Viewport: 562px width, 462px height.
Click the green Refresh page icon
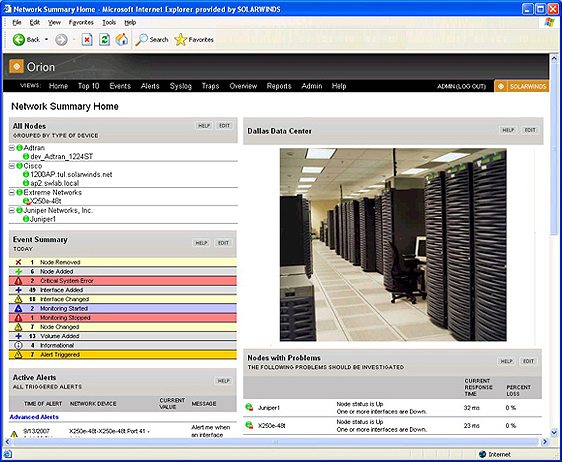104,39
